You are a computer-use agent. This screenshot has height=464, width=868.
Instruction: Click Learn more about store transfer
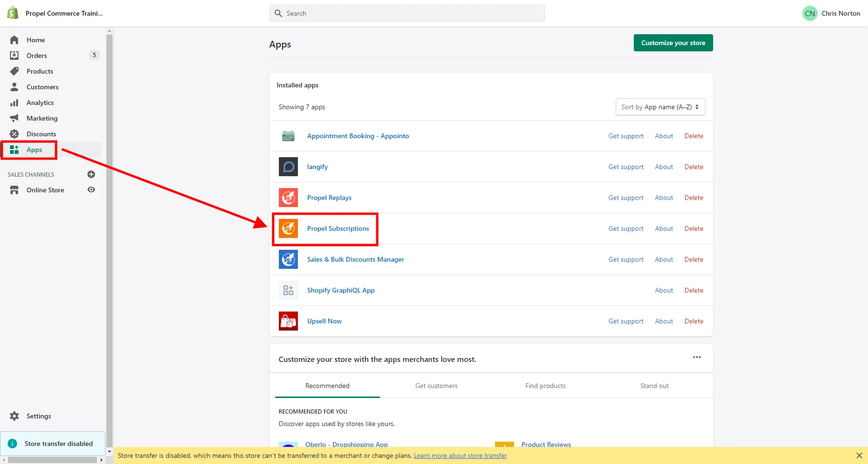click(x=460, y=455)
